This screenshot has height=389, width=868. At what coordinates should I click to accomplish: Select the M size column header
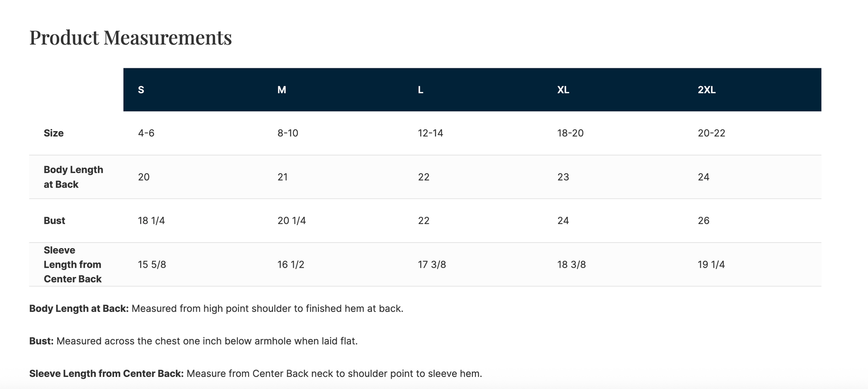281,90
